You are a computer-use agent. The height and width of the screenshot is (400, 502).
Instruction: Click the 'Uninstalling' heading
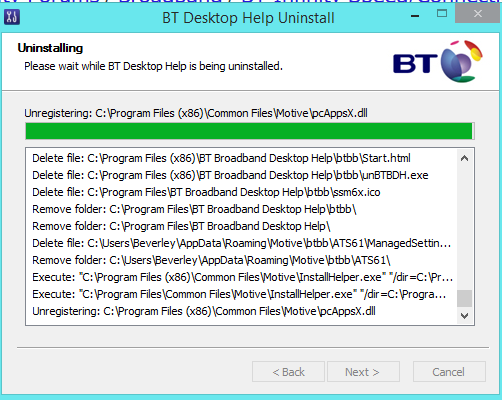[50, 48]
